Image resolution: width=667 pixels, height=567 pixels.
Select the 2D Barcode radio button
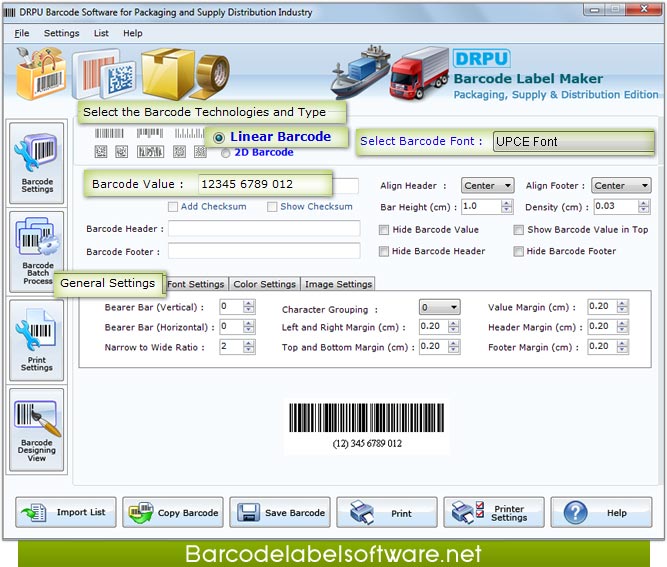[225, 153]
